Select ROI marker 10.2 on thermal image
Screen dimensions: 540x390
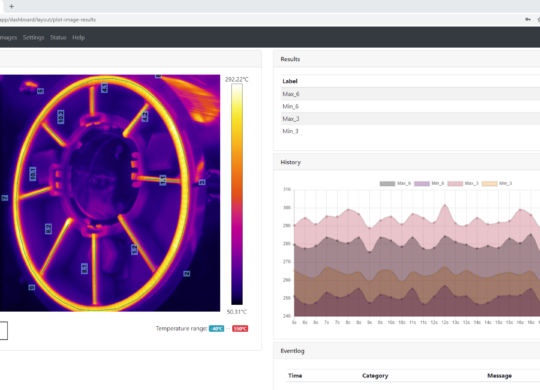tap(61, 117)
